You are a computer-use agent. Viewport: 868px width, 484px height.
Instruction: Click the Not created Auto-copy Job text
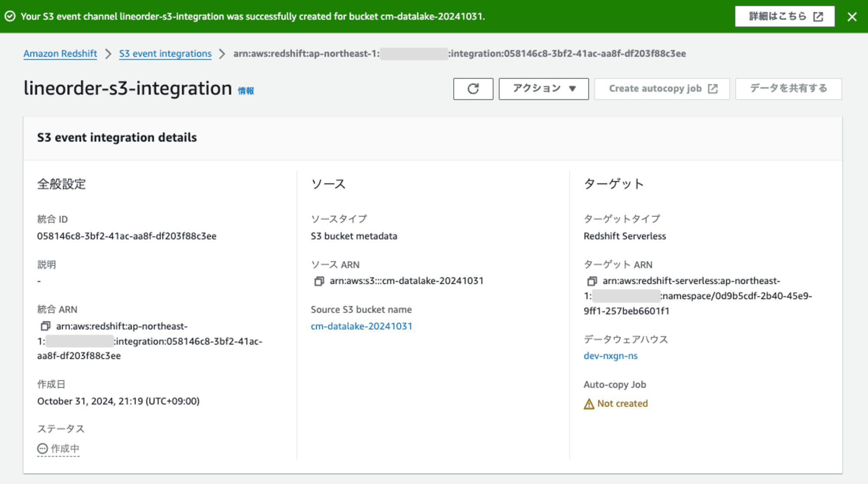click(x=622, y=403)
